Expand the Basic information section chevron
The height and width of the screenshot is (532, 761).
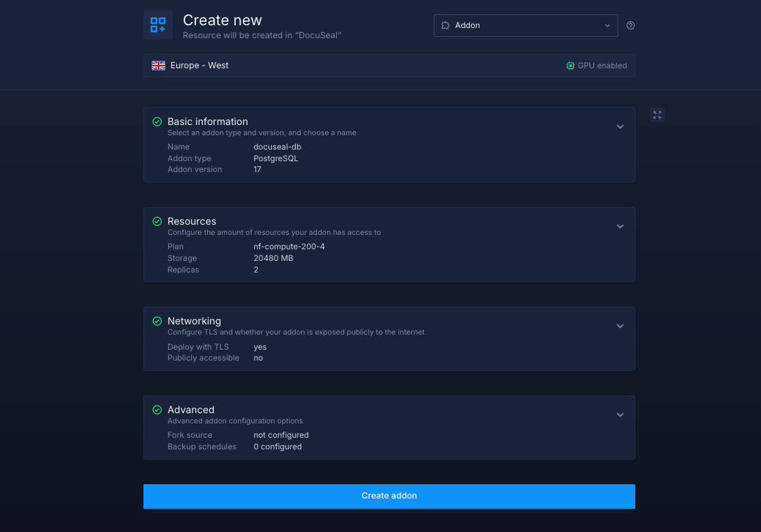click(620, 126)
